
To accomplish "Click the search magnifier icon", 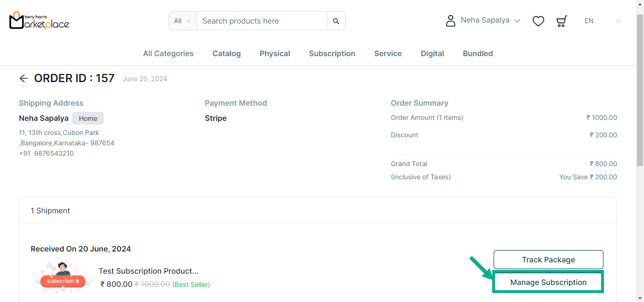I will 336,21.
